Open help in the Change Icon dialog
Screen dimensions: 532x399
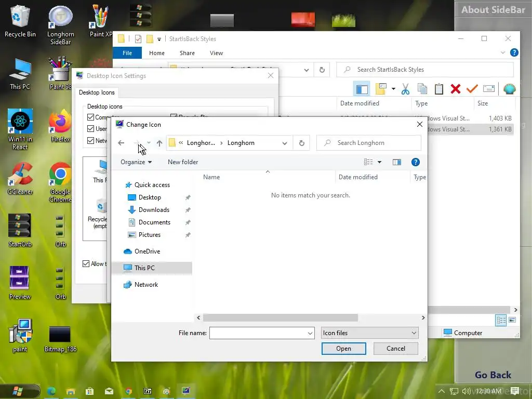coord(415,162)
